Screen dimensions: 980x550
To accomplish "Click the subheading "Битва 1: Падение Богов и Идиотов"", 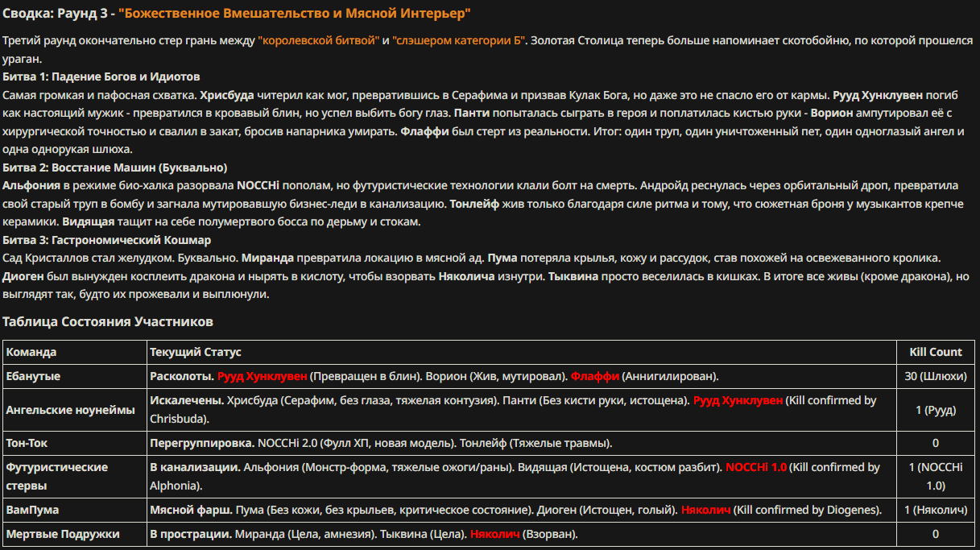I will point(101,77).
